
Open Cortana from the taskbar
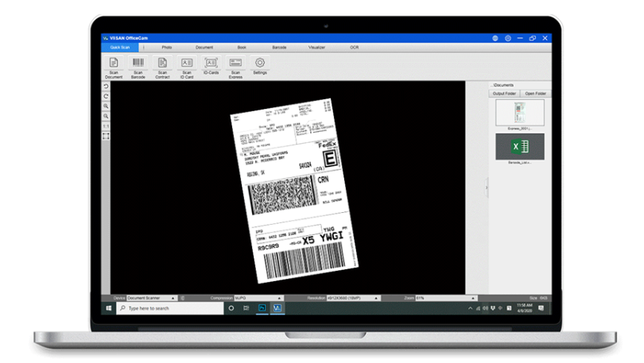tap(231, 308)
